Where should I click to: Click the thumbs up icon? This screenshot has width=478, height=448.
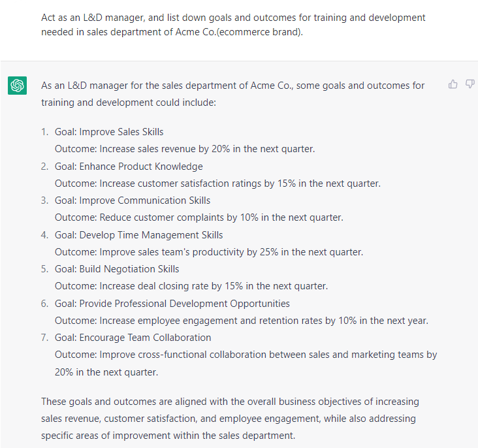[x=453, y=84]
